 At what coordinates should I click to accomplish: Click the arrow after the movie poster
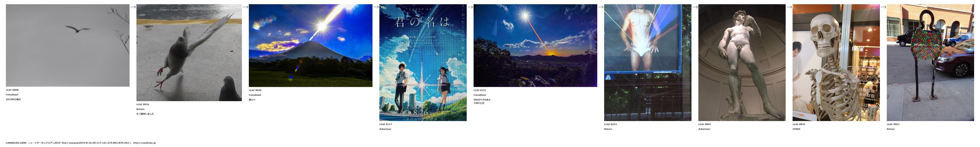coord(470,7)
